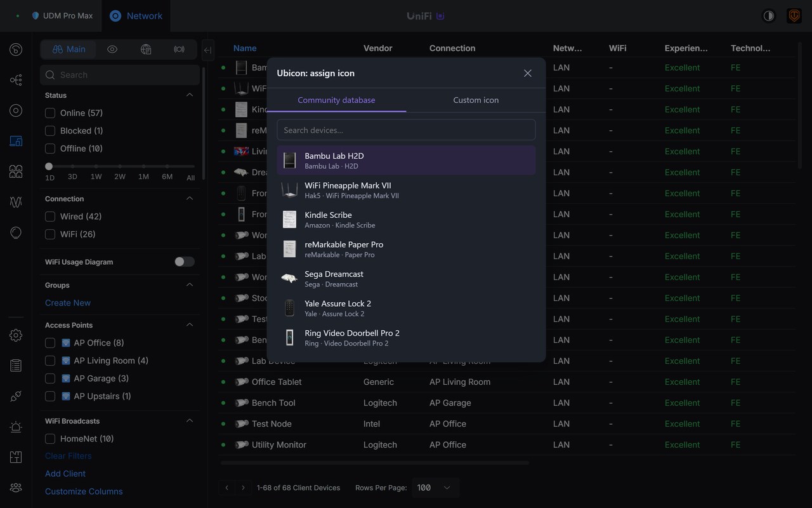The image size is (812, 508).
Task: Open the plug integrations icon
Action: 16,396
